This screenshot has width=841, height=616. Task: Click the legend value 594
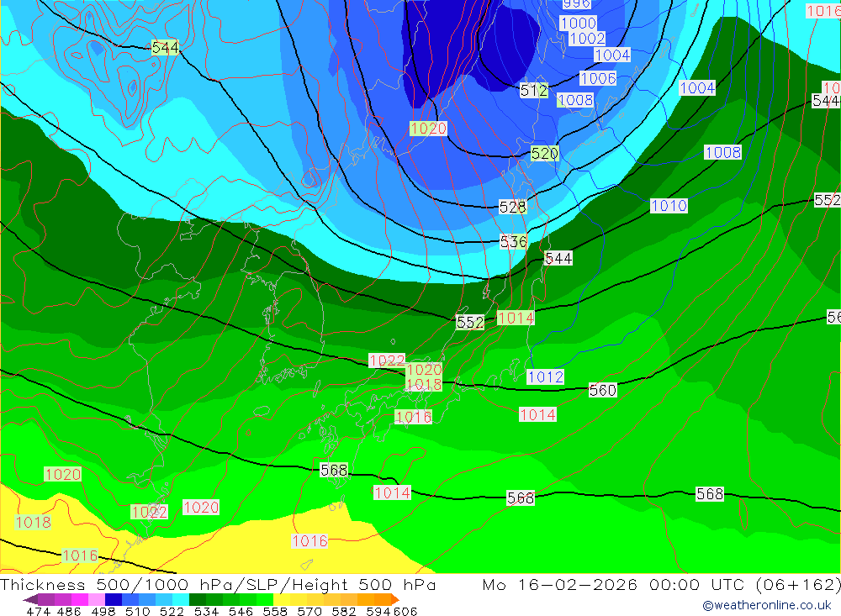pyautogui.click(x=378, y=611)
